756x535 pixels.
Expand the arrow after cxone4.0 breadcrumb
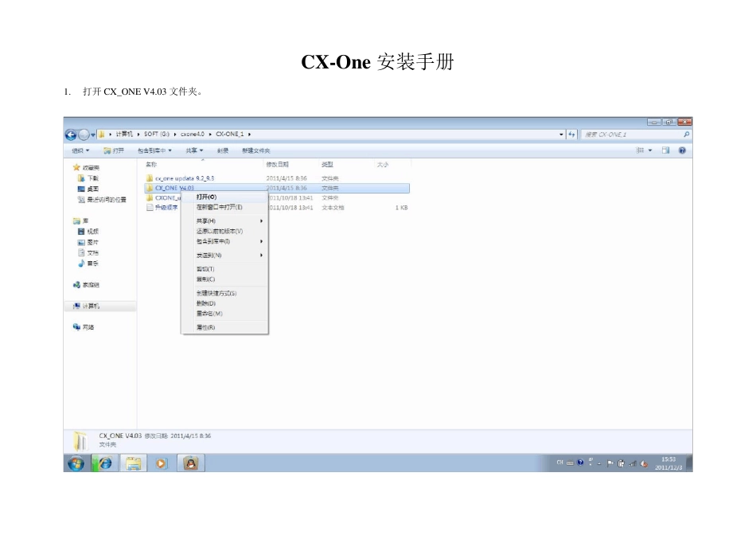(x=210, y=134)
